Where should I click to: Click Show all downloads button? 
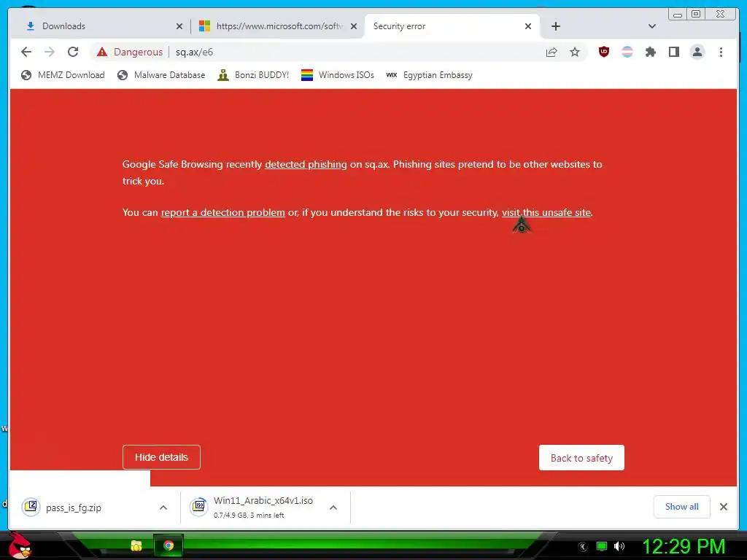click(682, 507)
